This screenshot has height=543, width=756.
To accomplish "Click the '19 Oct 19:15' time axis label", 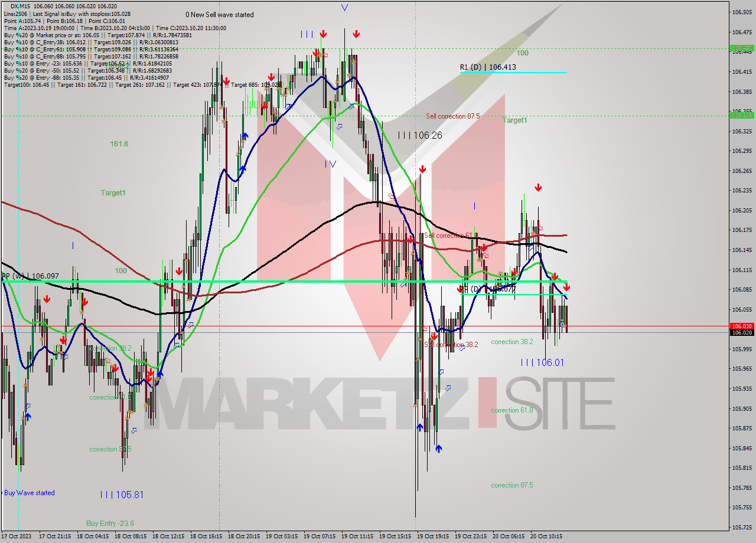I will (432, 537).
